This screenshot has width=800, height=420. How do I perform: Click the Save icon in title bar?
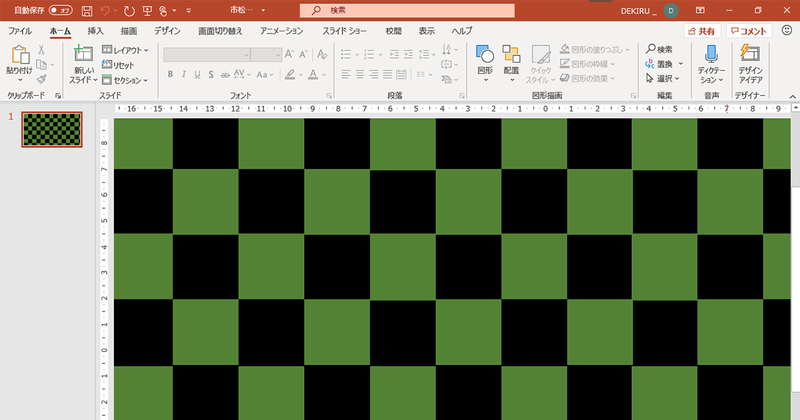coord(87,10)
